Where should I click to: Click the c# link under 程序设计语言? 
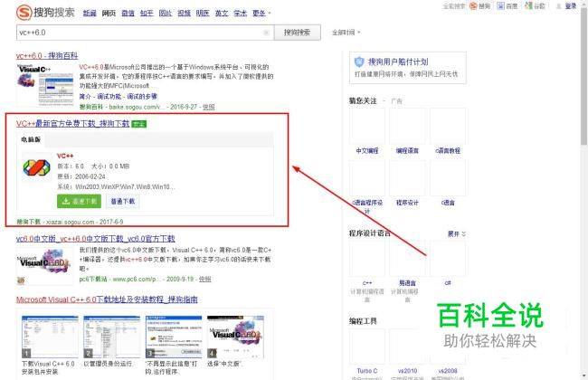[448, 283]
